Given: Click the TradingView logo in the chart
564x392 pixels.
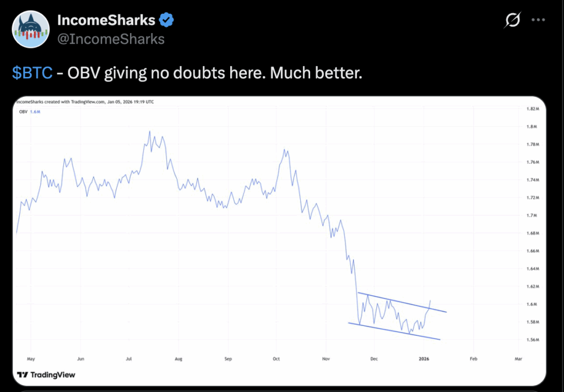Looking at the screenshot, I should tap(46, 375).
